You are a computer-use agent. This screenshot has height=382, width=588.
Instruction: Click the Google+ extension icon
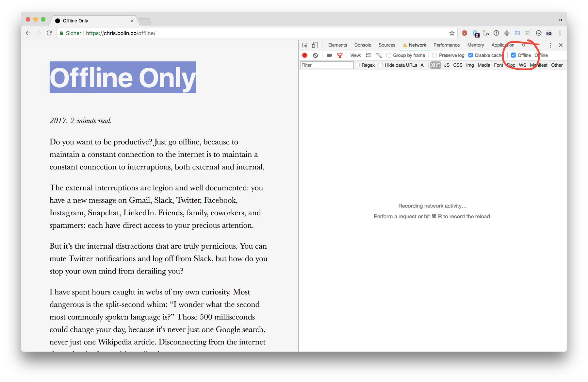(465, 33)
